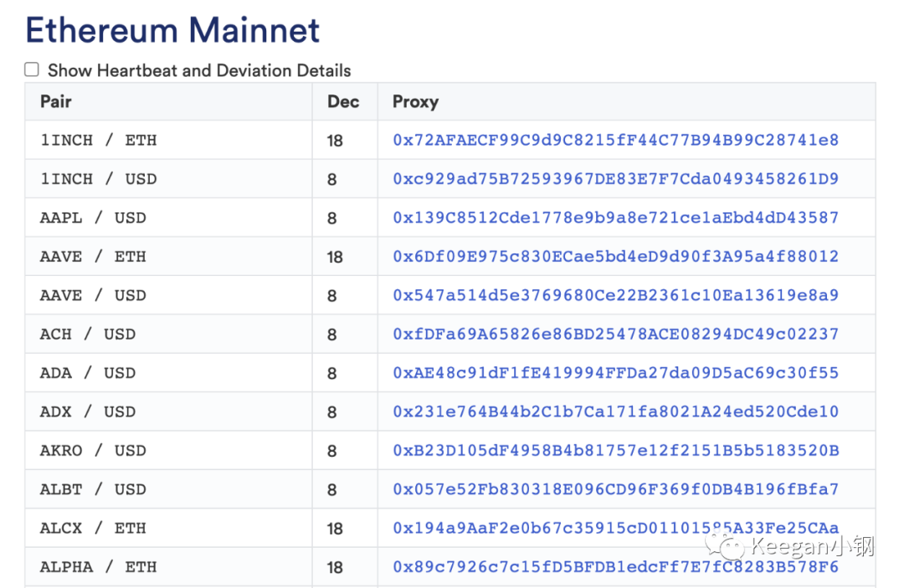Open the ACH / USD proxy address link
Image resolution: width=904 pixels, height=588 pixels.
pyautogui.click(x=616, y=334)
